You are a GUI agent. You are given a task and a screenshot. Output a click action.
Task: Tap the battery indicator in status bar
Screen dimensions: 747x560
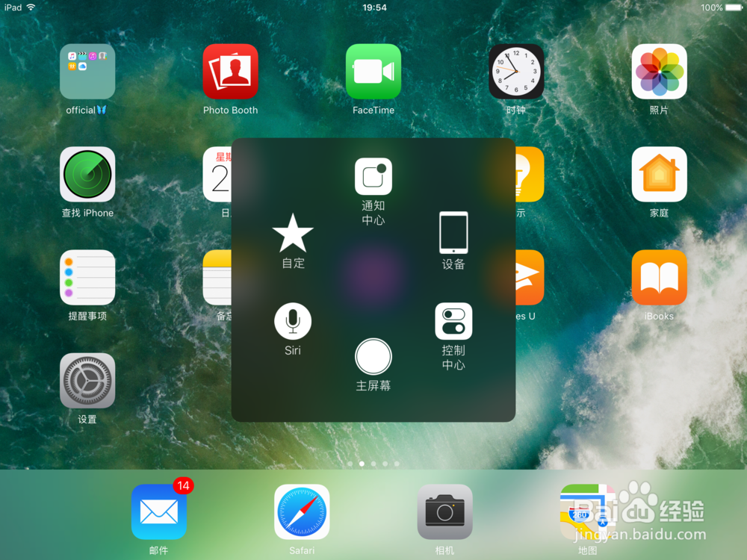734,7
